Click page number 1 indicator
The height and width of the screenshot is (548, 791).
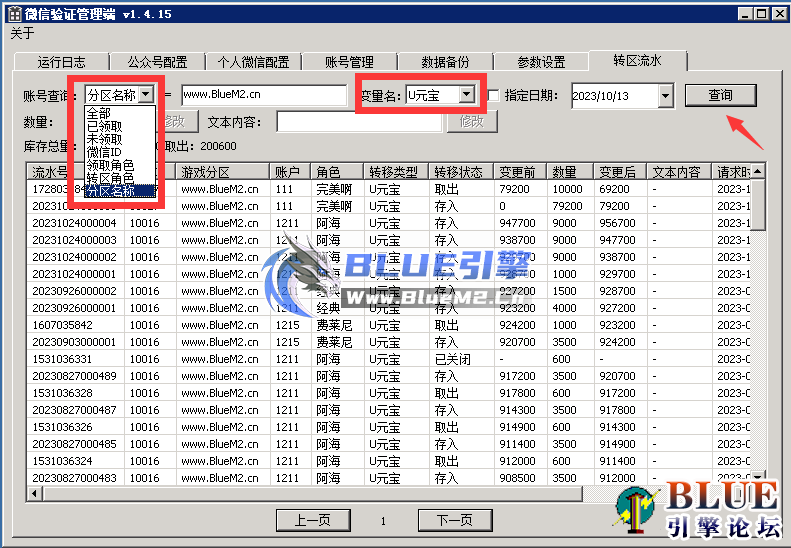click(383, 521)
